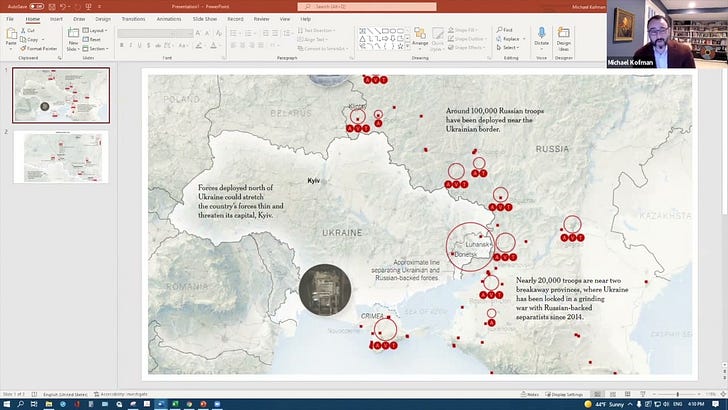Click the Cut command
This screenshot has width=728, height=410.
coord(28,30)
